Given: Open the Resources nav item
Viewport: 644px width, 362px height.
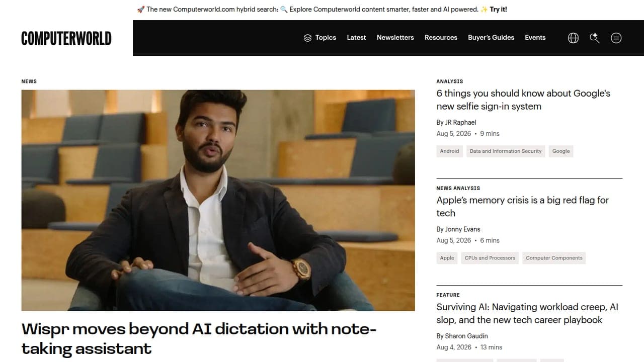Looking at the screenshot, I should coord(441,38).
